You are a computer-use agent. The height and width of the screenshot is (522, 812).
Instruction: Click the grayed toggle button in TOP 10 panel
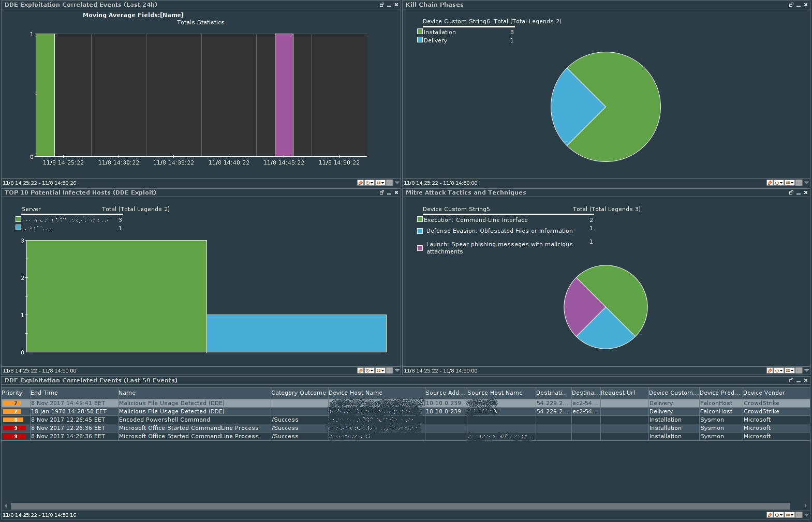389,370
